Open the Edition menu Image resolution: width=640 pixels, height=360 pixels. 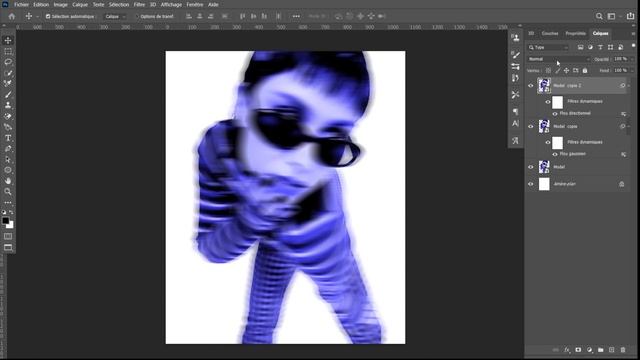coord(41,4)
